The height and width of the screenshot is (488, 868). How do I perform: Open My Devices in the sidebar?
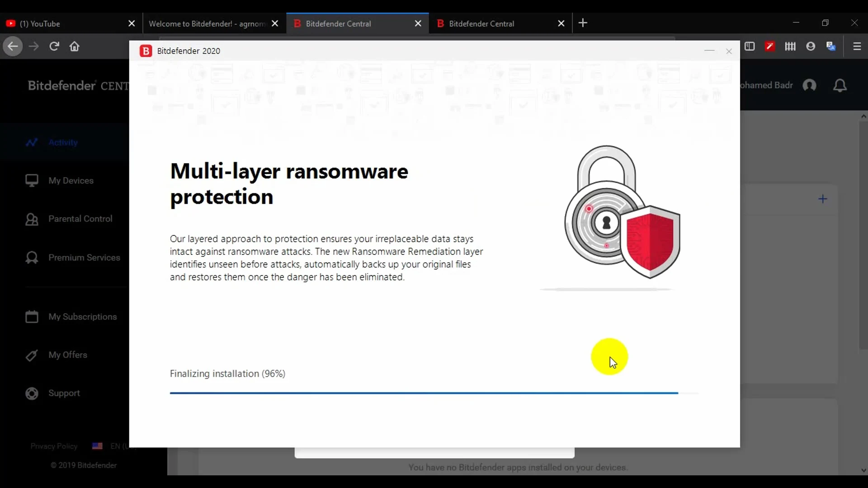point(71,181)
